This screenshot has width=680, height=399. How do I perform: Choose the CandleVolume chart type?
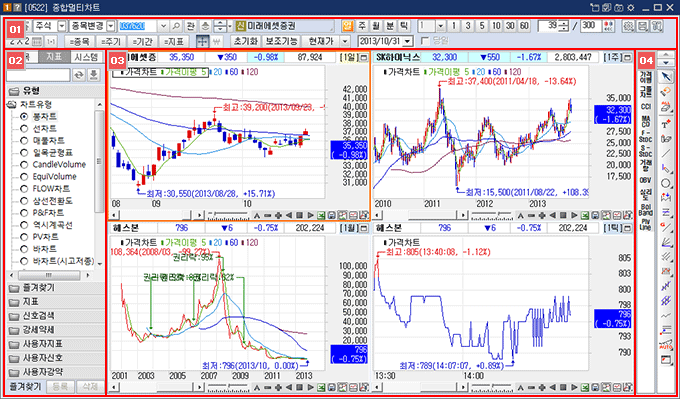(53, 164)
